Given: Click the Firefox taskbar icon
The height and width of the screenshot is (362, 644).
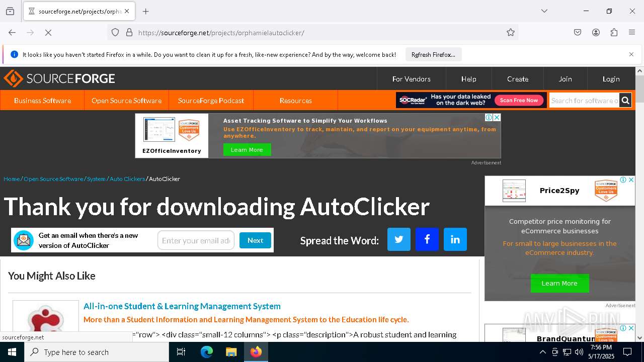Looking at the screenshot, I should point(256,352).
